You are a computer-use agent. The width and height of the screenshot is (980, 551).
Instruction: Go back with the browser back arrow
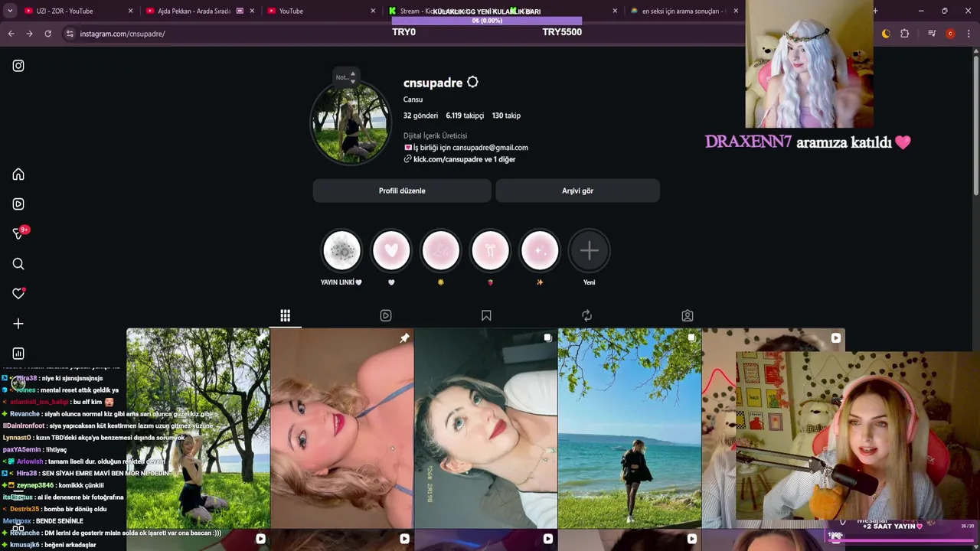point(11,34)
